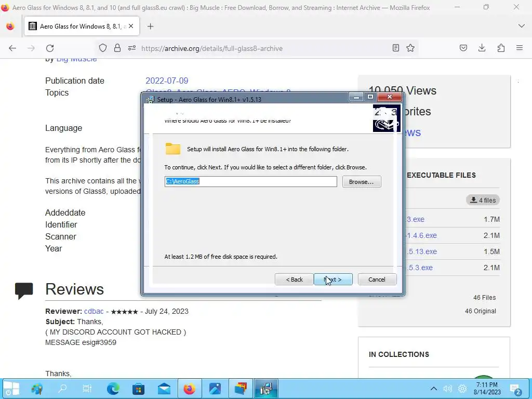The width and height of the screenshot is (532, 399).
Task: Cancel the Aero Glass setup
Action: (377, 280)
